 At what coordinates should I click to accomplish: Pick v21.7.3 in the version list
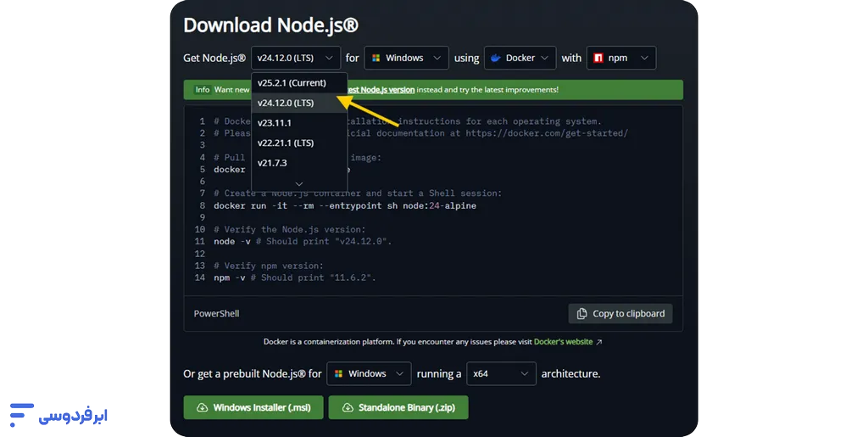(x=299, y=163)
